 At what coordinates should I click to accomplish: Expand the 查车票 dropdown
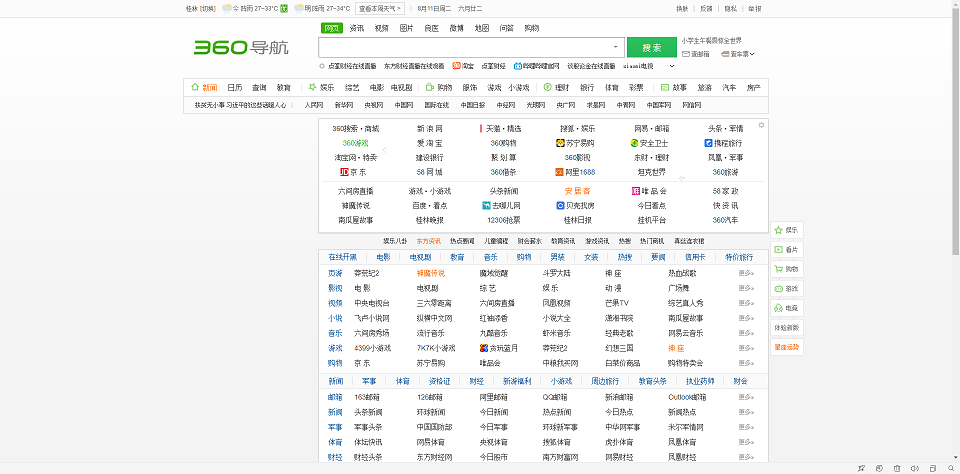(752, 54)
